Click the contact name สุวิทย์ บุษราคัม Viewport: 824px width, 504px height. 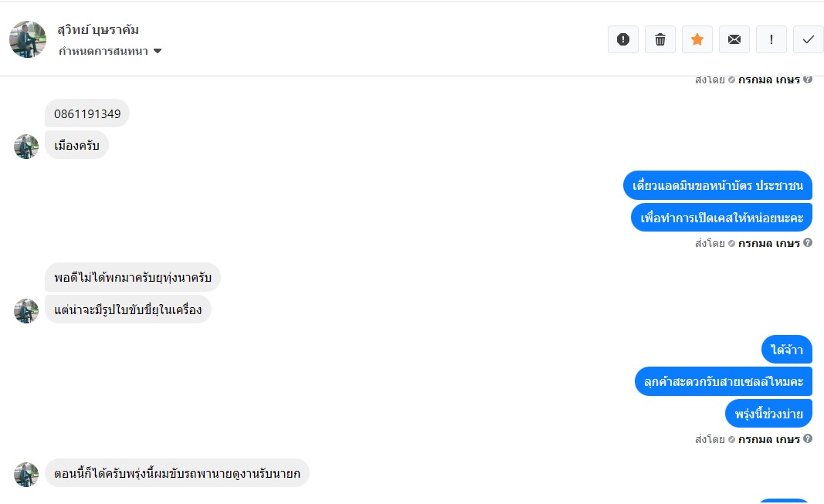click(x=98, y=30)
